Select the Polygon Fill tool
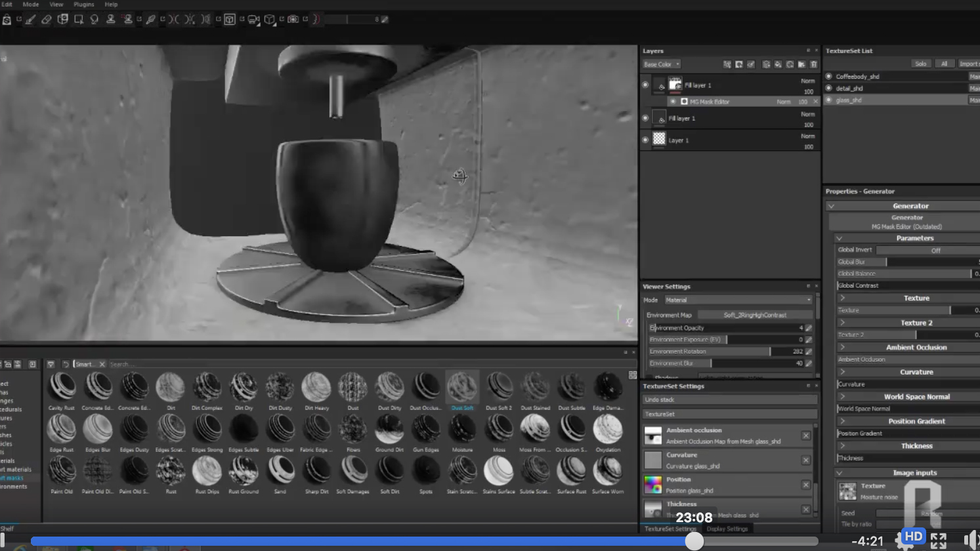 pos(78,20)
